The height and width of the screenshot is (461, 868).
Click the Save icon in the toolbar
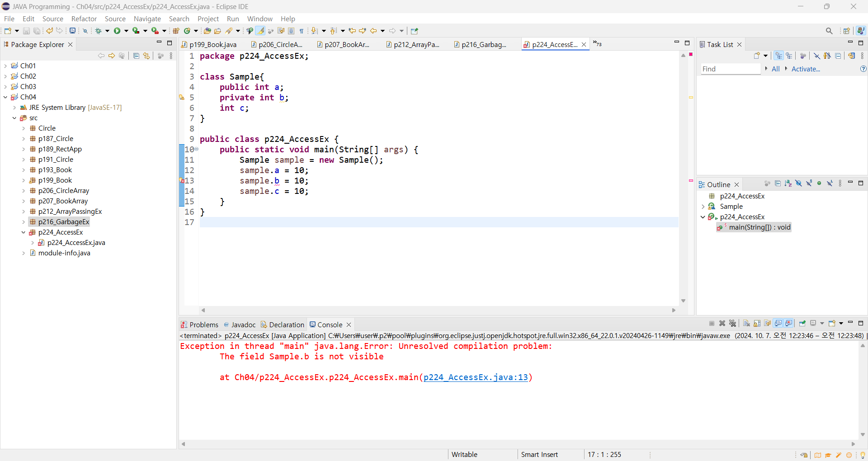(26, 31)
